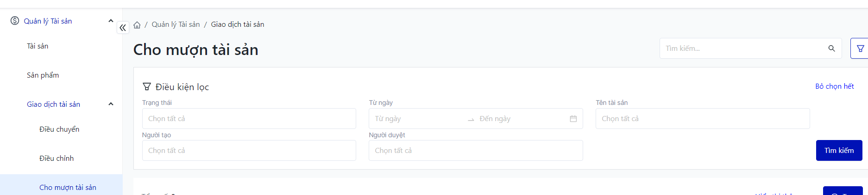Click the magnifier search icon
868x195 pixels.
pos(831,49)
